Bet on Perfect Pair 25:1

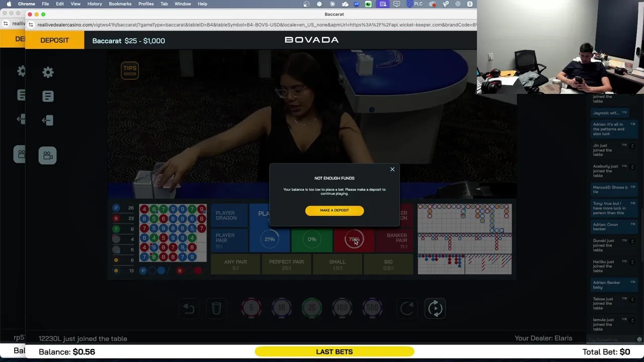(286, 264)
